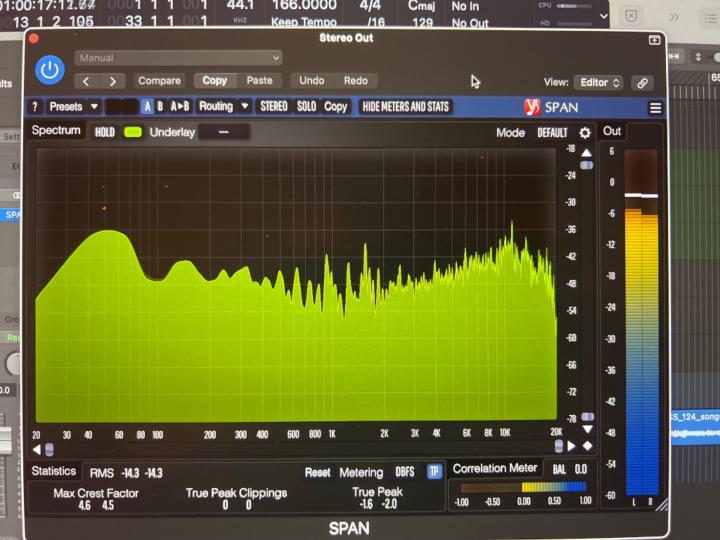Toggle spectrum HOLD
Screen dimensions: 720x540
coord(105,132)
